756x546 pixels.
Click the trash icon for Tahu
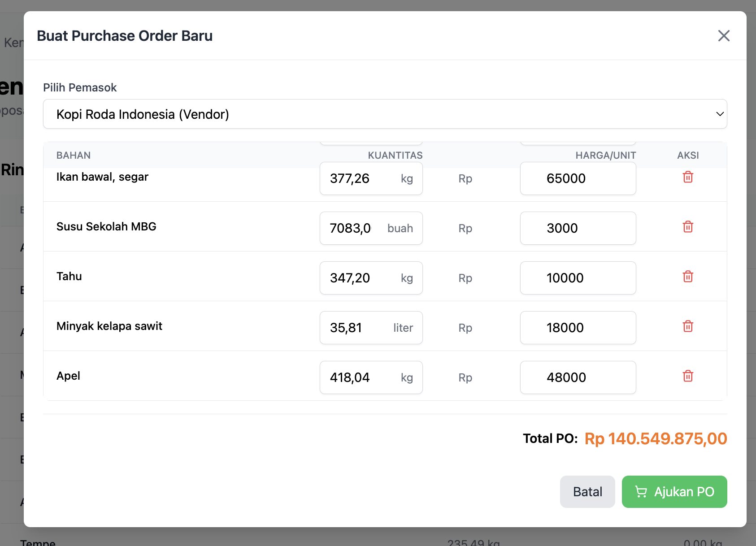click(x=688, y=277)
